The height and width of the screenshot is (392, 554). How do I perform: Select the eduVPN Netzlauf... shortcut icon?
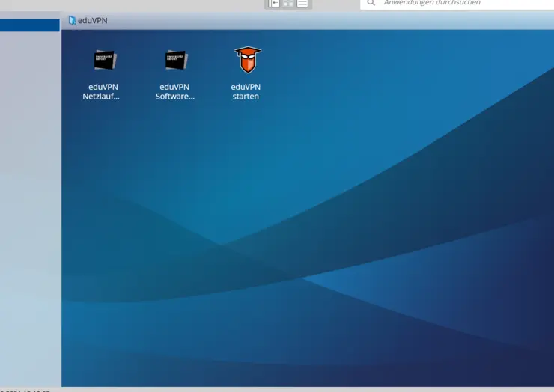(x=103, y=60)
